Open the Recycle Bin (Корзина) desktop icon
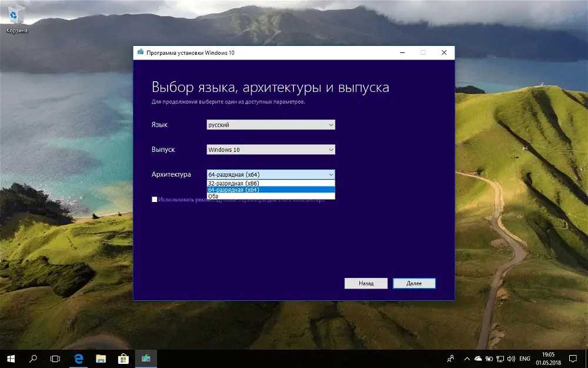The height and width of the screenshot is (368, 588). click(16, 19)
